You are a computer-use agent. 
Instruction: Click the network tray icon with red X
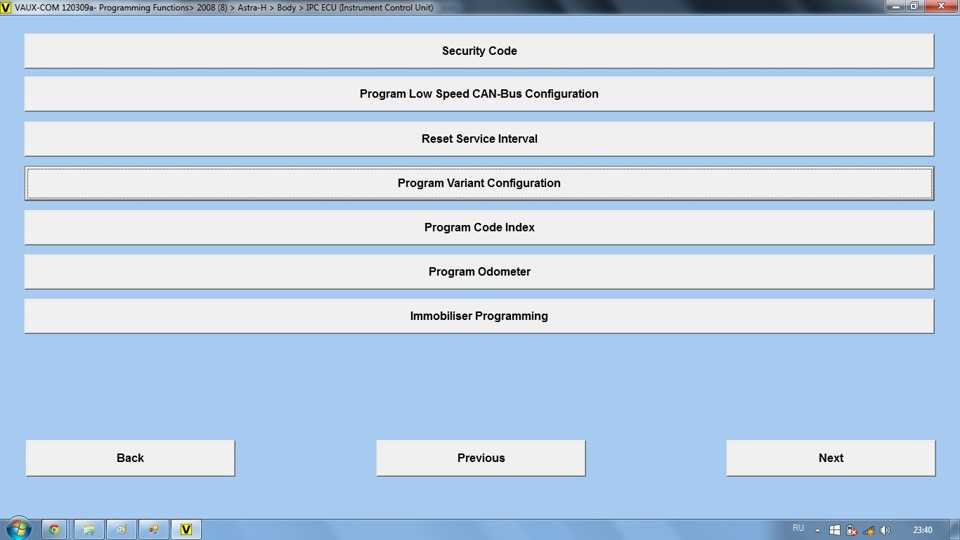(x=851, y=530)
